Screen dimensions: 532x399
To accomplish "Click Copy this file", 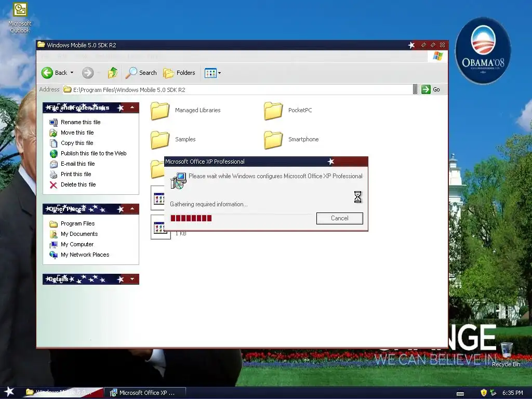I will point(77,143).
